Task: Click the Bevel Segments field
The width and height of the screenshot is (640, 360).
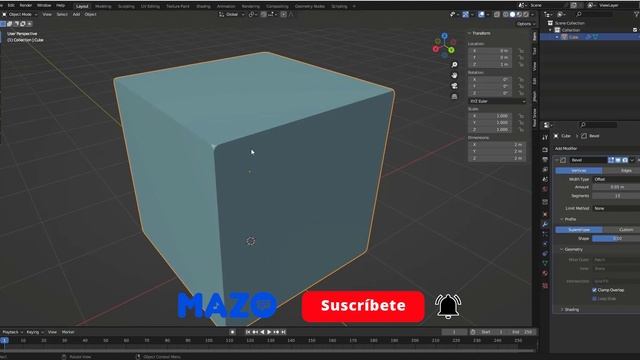Action: click(616, 196)
